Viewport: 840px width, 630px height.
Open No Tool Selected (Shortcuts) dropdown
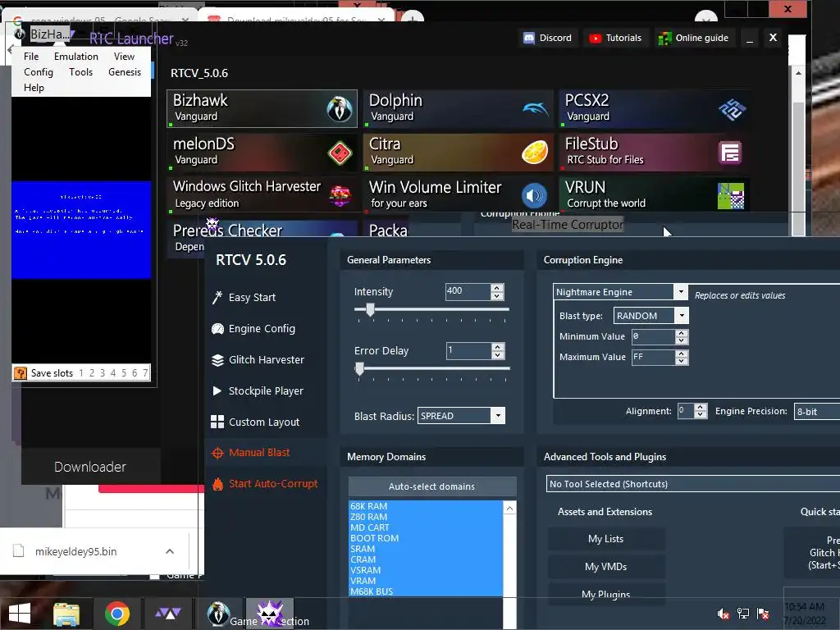[692, 484]
